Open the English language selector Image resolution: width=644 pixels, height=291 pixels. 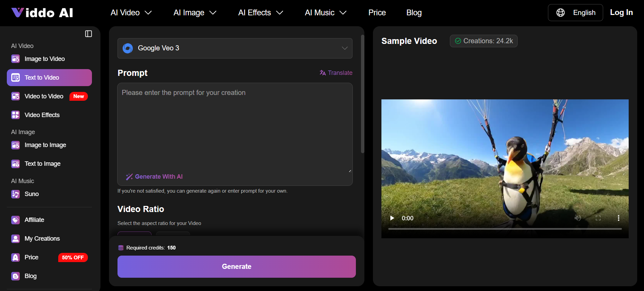click(575, 13)
